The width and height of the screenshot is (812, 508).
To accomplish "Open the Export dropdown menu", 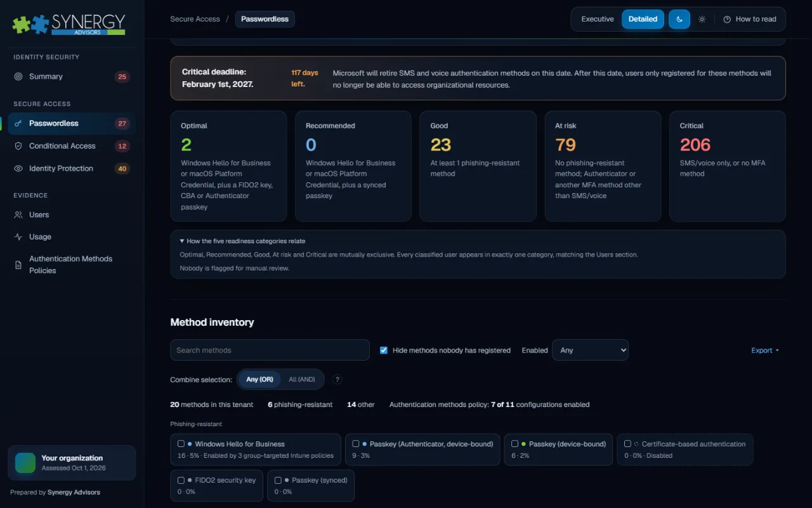I will click(x=765, y=351).
